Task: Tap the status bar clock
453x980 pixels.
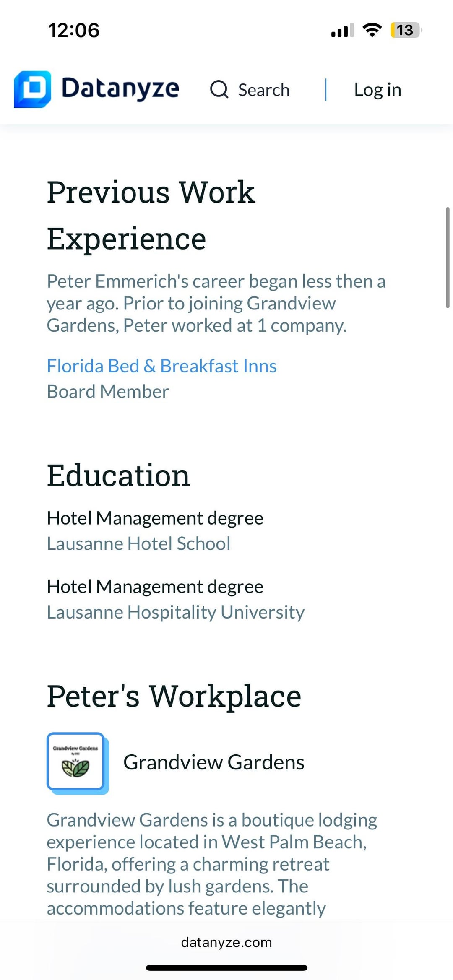Action: click(x=74, y=30)
